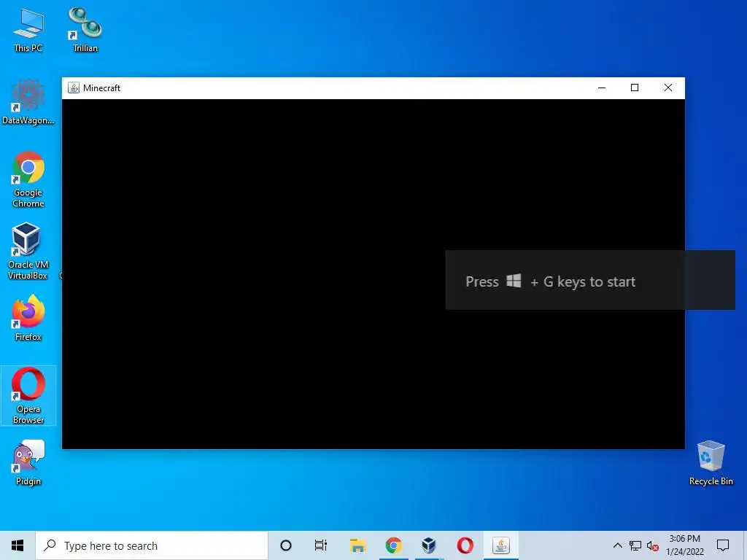Open the Windows Start menu
Image resolution: width=747 pixels, height=560 pixels.
[x=18, y=545]
